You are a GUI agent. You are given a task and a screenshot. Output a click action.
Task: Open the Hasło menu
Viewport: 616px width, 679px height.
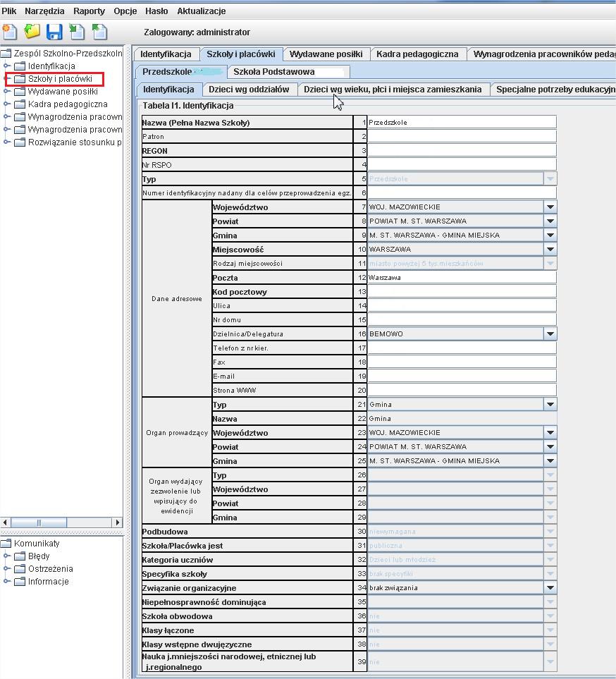pos(156,11)
